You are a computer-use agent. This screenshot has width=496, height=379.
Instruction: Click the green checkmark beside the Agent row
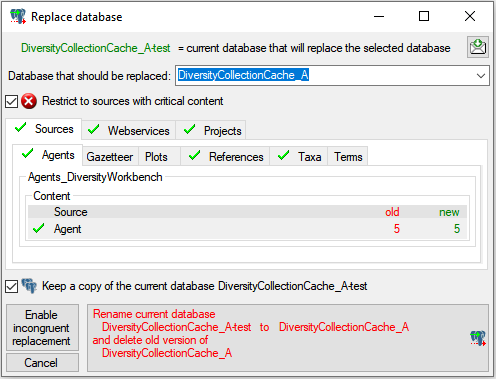(x=39, y=228)
